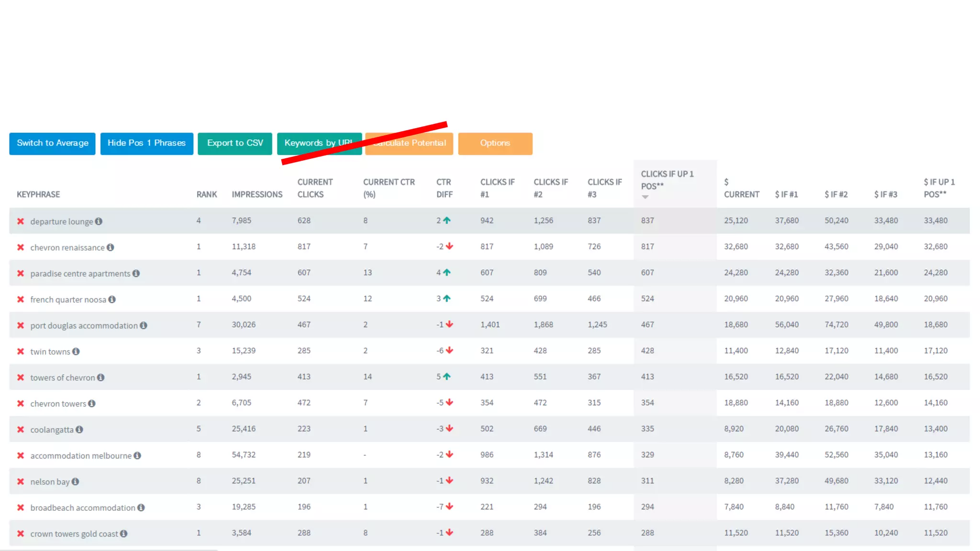Image resolution: width=980 pixels, height=551 pixels.
Task: Click the sort arrow under Clicks If Up 1 Pos
Action: (645, 197)
